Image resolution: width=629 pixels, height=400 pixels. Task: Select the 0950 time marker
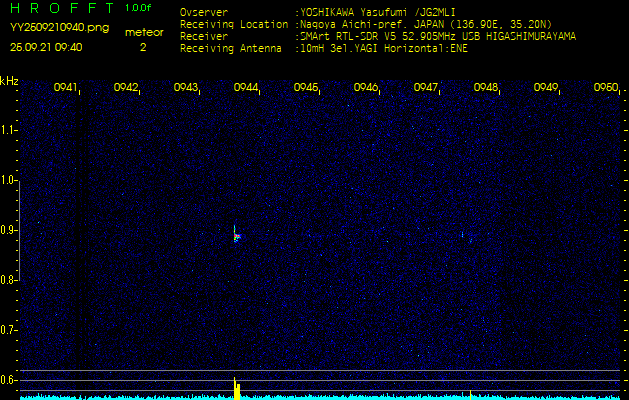(605, 88)
